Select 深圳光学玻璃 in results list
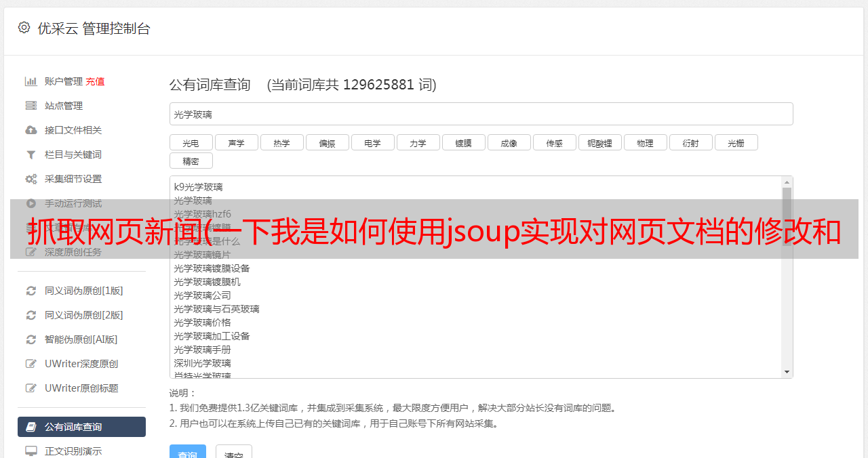This screenshot has height=458, width=868. pyautogui.click(x=202, y=363)
